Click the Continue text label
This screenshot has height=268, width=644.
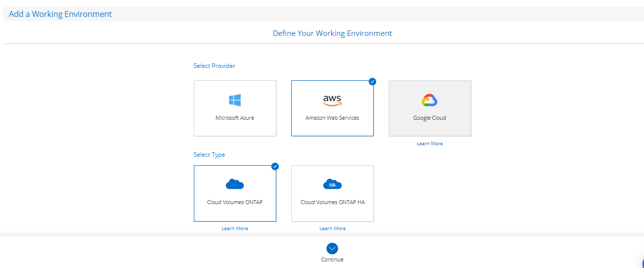(x=332, y=260)
